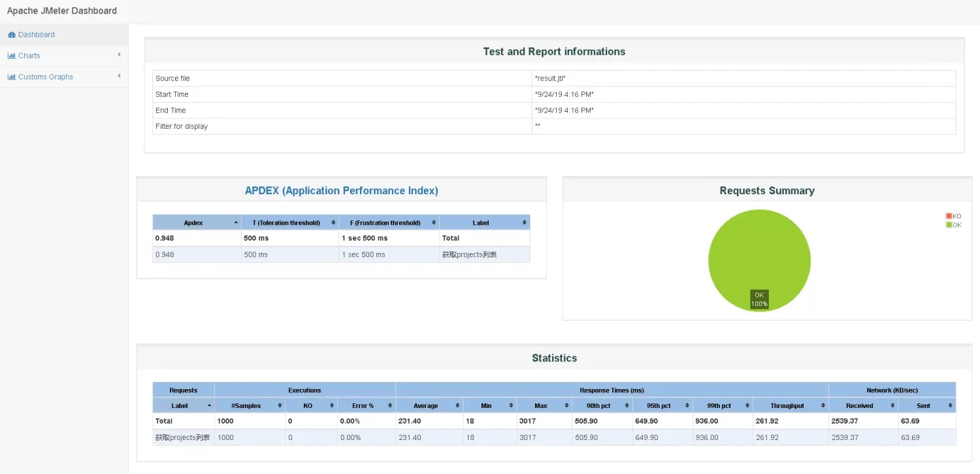Click sort arrows on Throughput column

click(822, 406)
